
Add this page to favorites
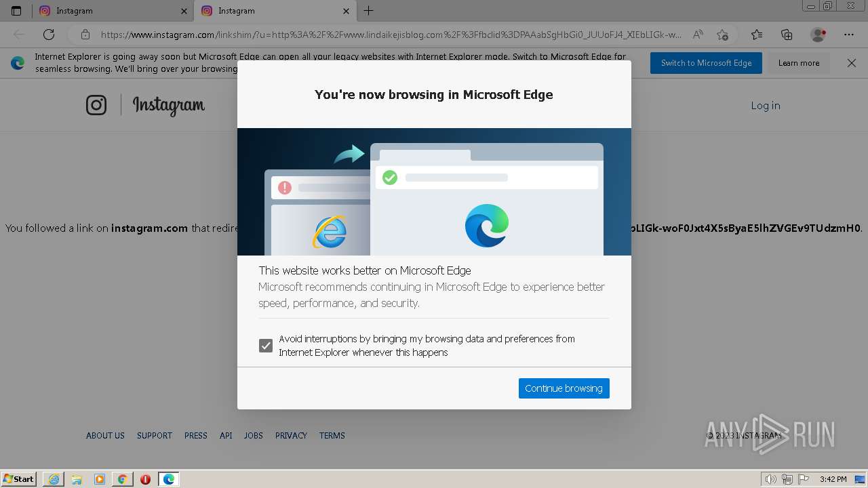coord(722,35)
